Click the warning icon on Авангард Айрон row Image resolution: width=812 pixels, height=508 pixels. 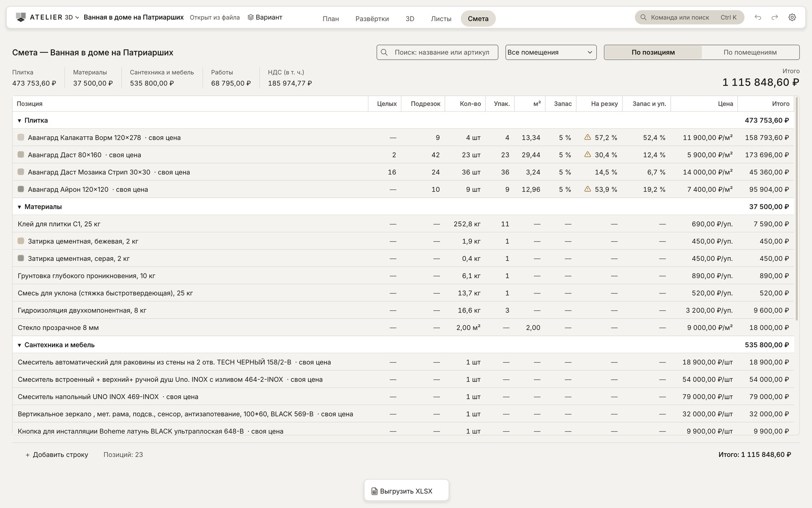coord(587,189)
